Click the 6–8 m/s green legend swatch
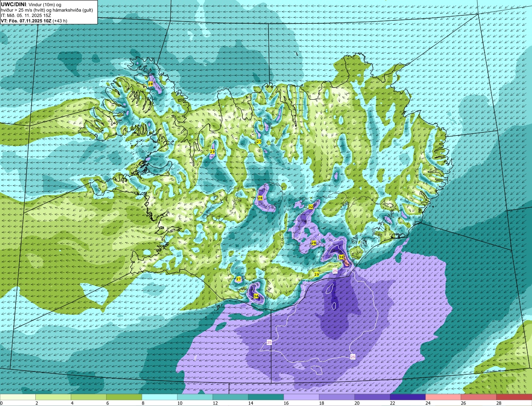 [124, 397]
